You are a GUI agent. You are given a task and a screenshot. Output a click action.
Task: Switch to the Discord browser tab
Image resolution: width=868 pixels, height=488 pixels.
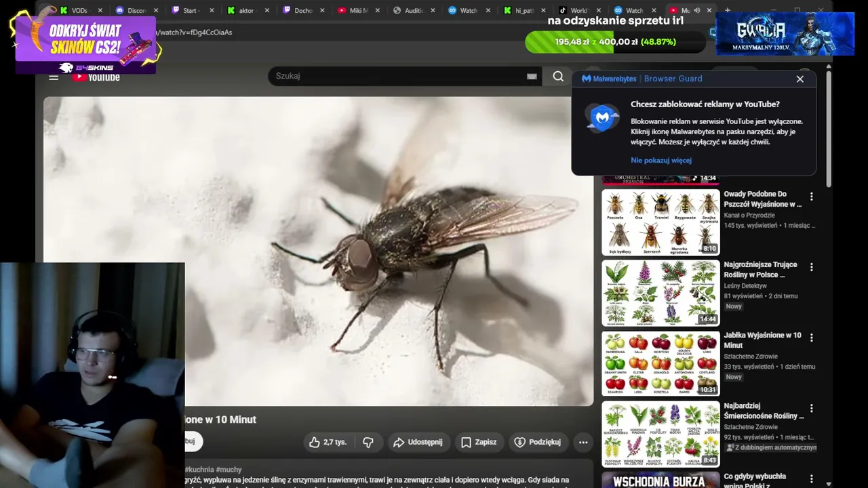136,11
